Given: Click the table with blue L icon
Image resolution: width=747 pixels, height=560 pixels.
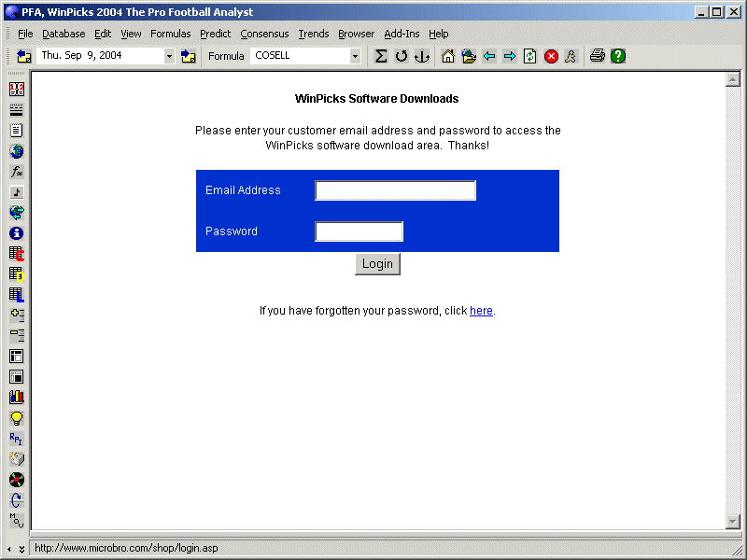Looking at the screenshot, I should (x=17, y=294).
